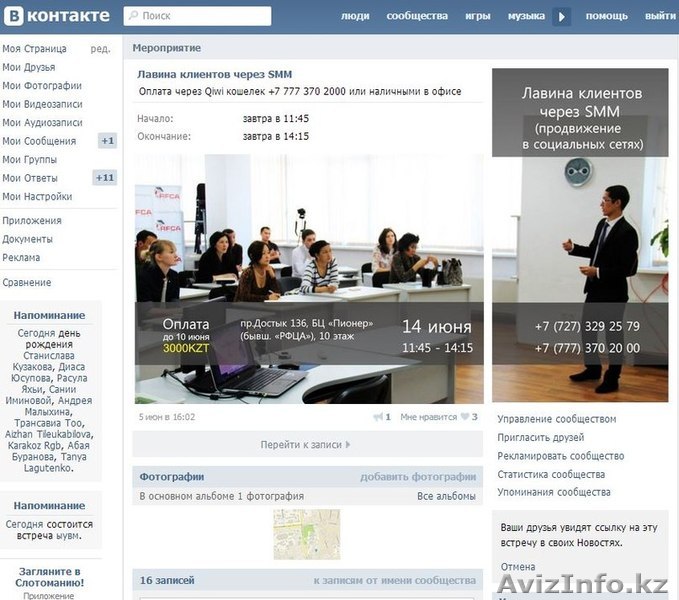Open Упоминания сообщества

(x=554, y=492)
